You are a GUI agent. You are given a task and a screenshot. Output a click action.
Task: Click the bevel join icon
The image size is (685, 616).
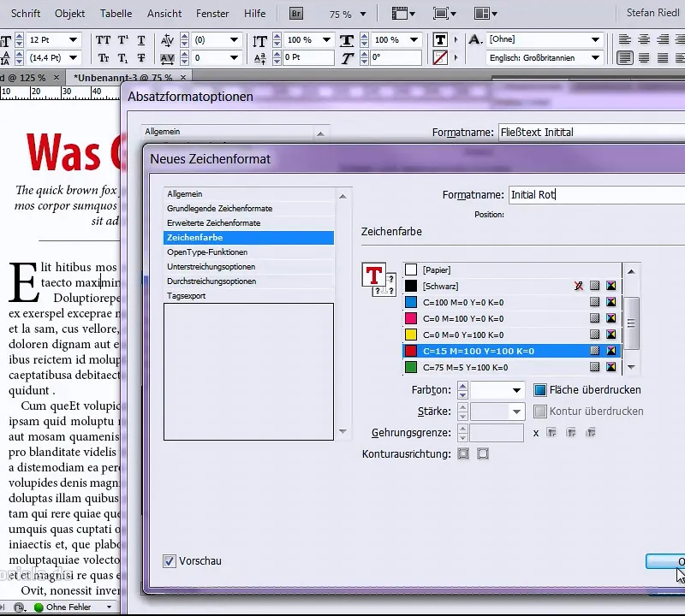[x=591, y=433]
